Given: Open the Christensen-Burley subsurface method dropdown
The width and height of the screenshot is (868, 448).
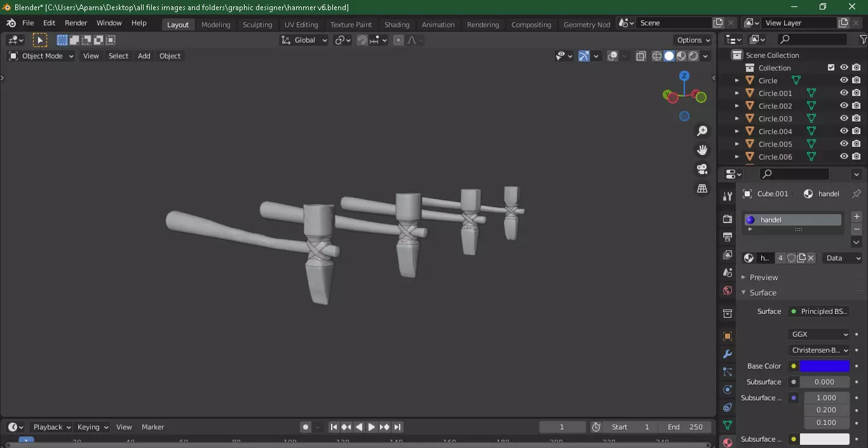Looking at the screenshot, I should (819, 350).
